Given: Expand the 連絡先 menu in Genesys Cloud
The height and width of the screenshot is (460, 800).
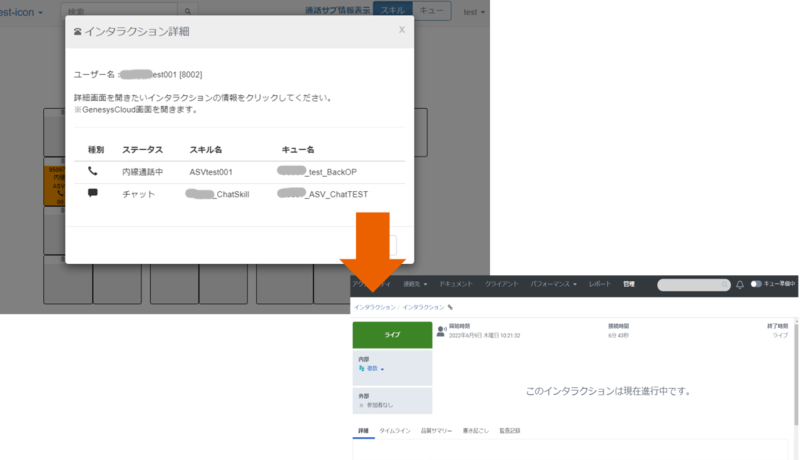Looking at the screenshot, I should click(415, 284).
